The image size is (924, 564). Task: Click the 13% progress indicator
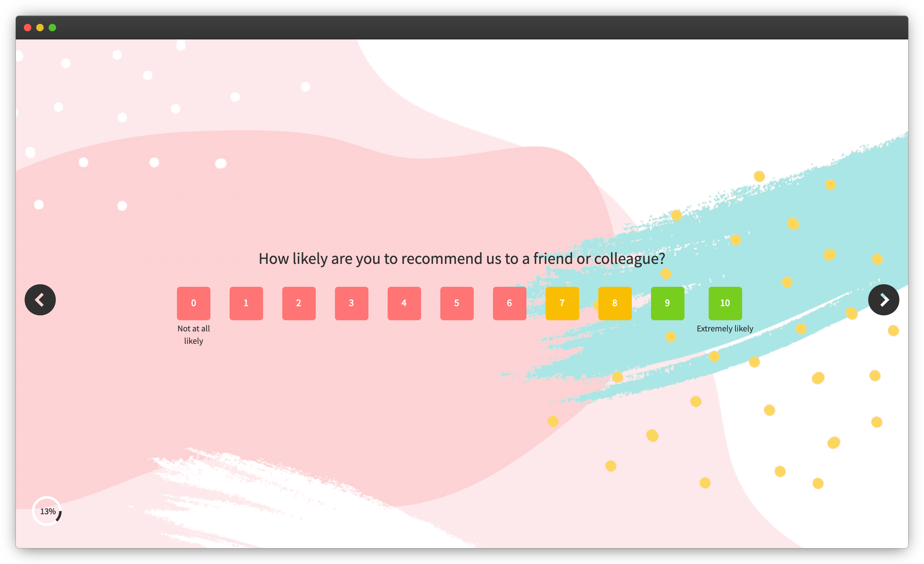click(x=47, y=511)
